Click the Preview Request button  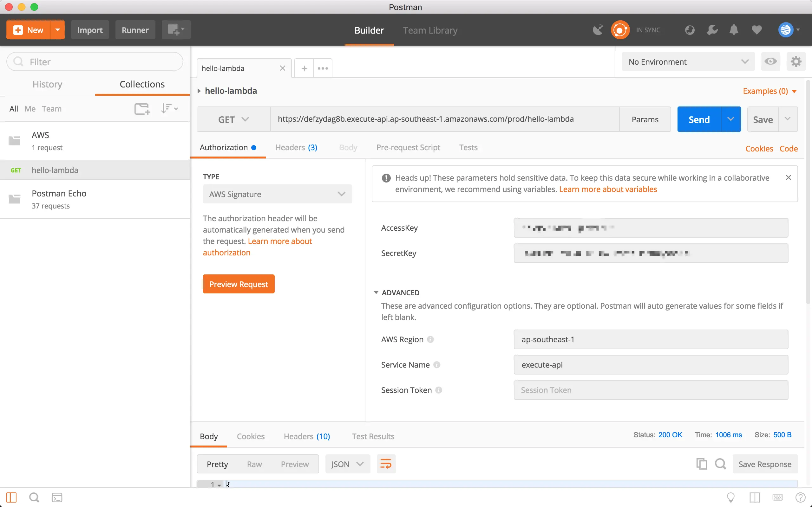[239, 284]
